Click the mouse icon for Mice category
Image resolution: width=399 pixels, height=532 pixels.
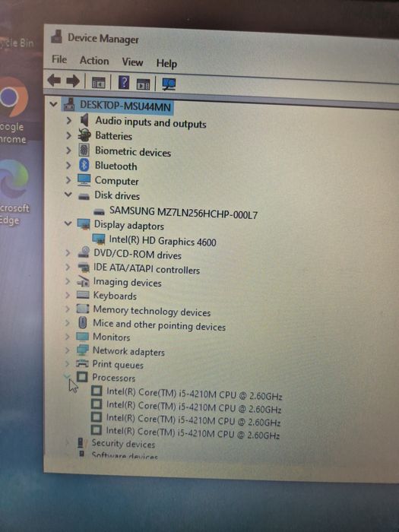click(82, 322)
